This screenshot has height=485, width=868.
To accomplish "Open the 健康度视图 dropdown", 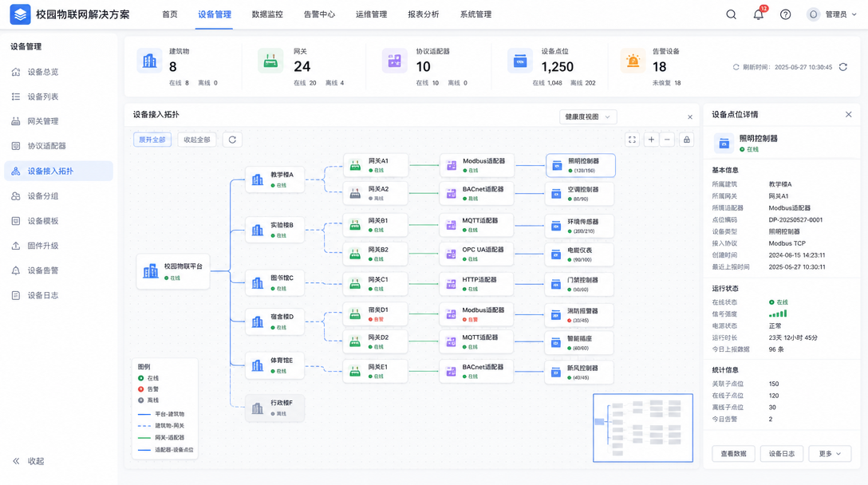I will click(x=588, y=116).
